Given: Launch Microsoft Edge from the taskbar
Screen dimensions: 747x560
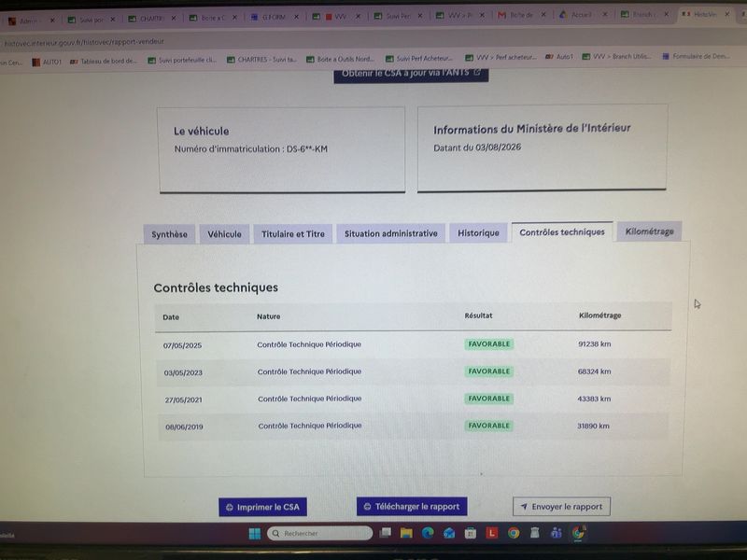Looking at the screenshot, I should click(x=428, y=533).
